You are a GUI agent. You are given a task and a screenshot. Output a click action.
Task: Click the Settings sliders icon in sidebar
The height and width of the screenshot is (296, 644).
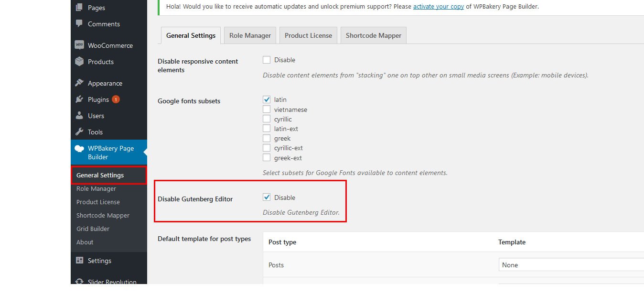(x=79, y=261)
